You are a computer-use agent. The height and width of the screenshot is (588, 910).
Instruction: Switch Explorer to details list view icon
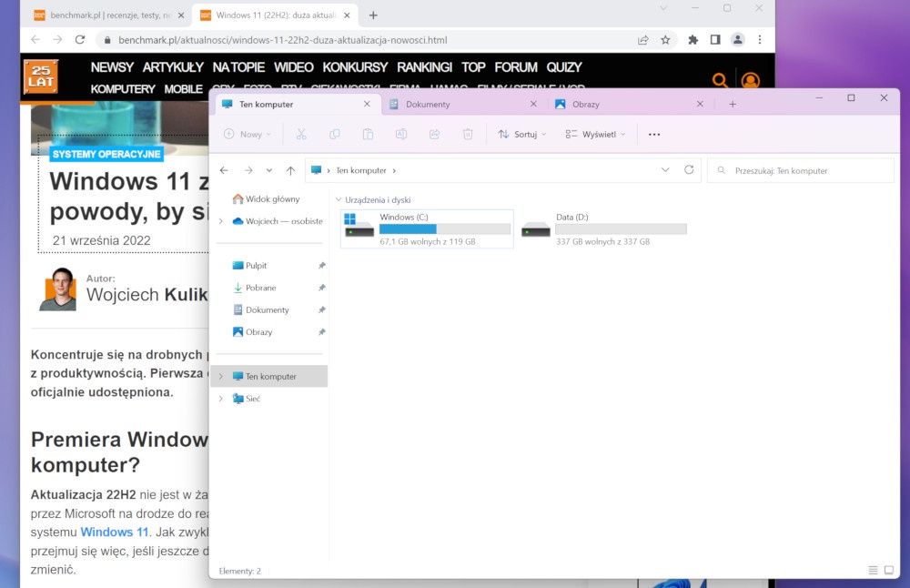[x=873, y=570]
